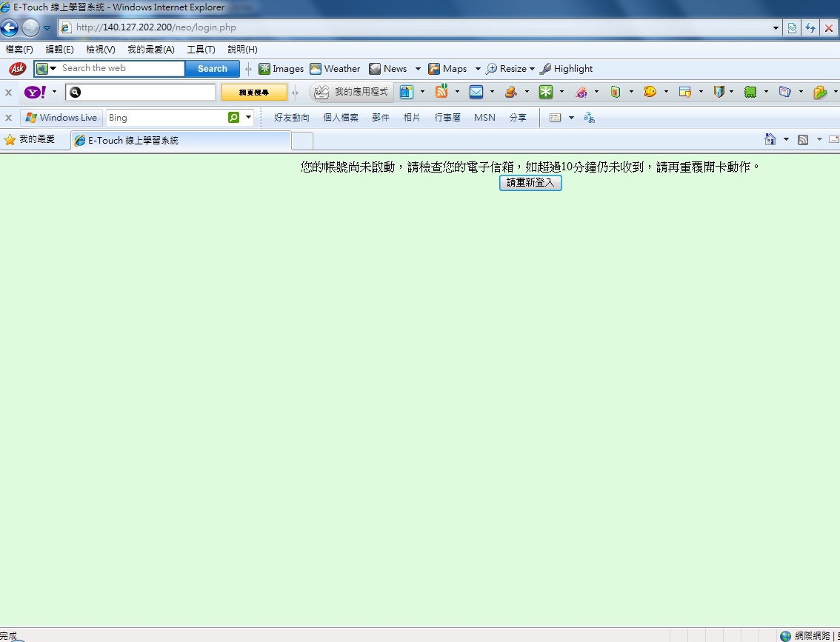840x642 pixels.
Task: Click the Home icon
Action: (770, 139)
